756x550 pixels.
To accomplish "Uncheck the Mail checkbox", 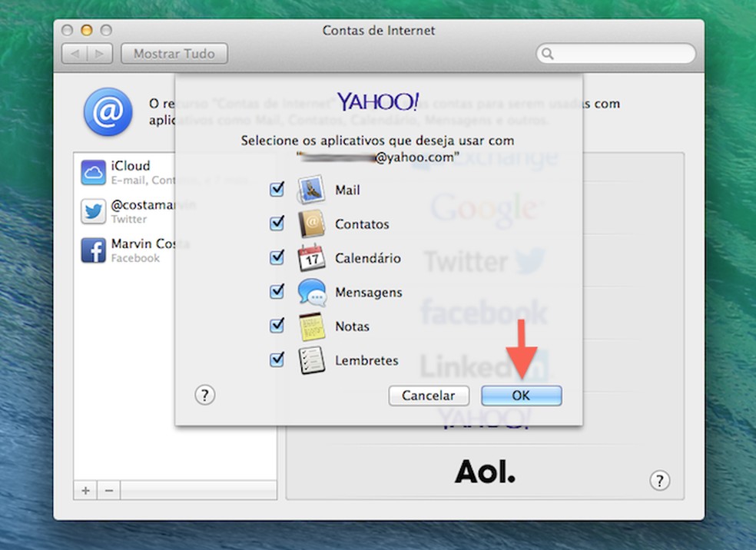I will point(277,189).
